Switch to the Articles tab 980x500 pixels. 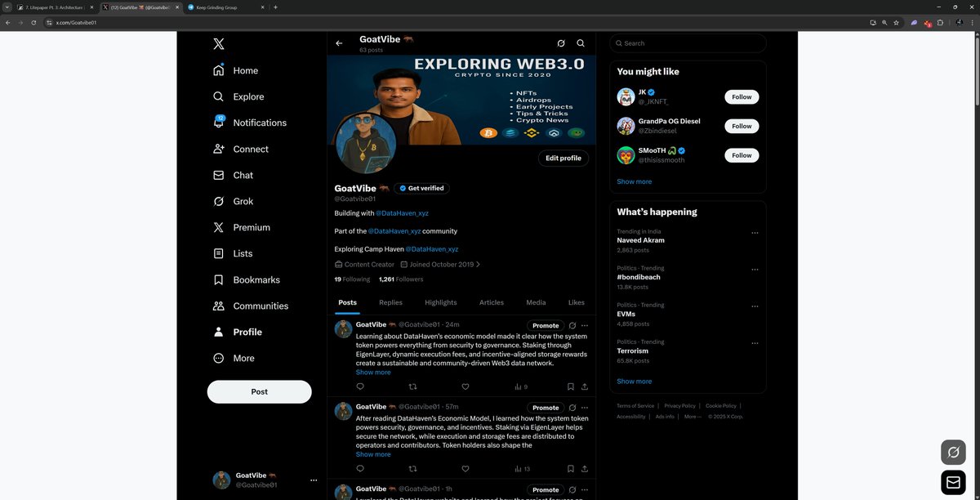click(x=492, y=302)
